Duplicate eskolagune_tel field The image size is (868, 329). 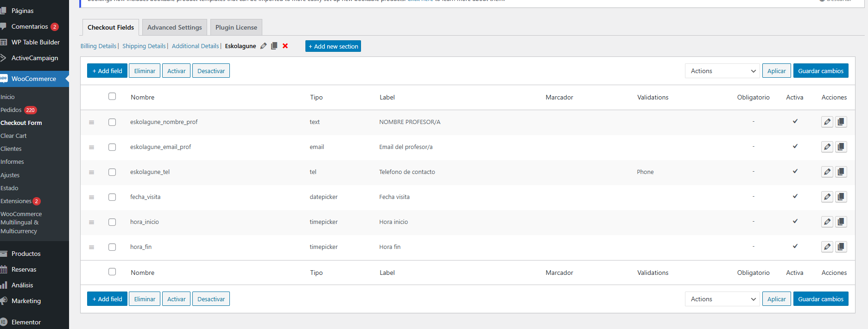841,172
